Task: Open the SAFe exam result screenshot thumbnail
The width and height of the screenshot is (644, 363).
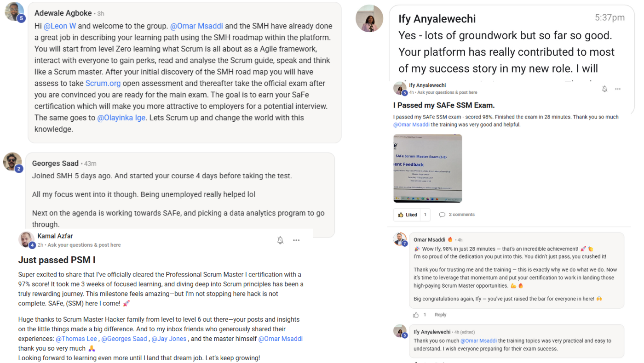Action: click(428, 168)
